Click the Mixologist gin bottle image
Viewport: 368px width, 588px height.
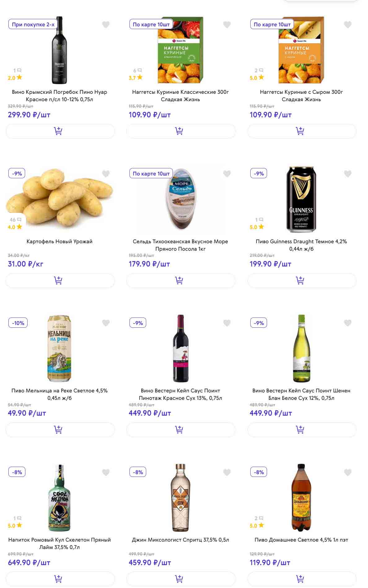coord(181,497)
